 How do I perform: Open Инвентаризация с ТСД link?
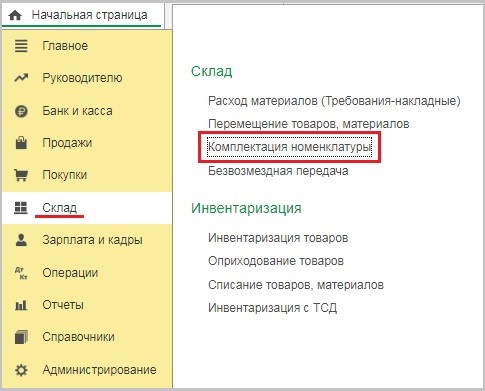(272, 307)
